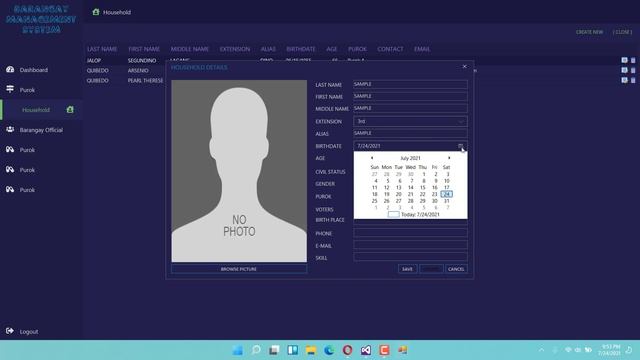Go to next month in calendar
Viewport: 640px width, 360px height.
[449, 158]
